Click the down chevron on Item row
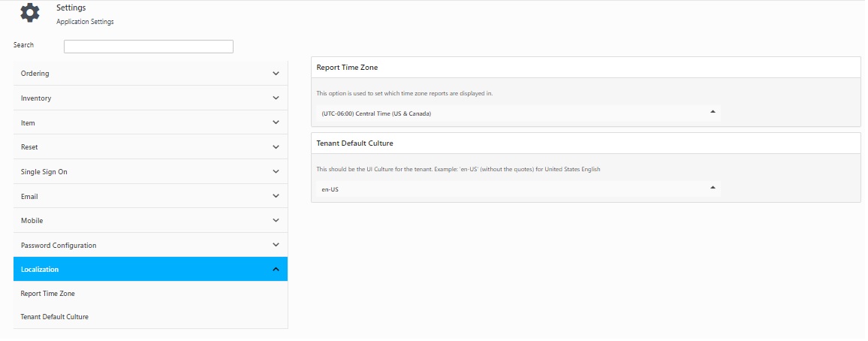 click(276, 122)
